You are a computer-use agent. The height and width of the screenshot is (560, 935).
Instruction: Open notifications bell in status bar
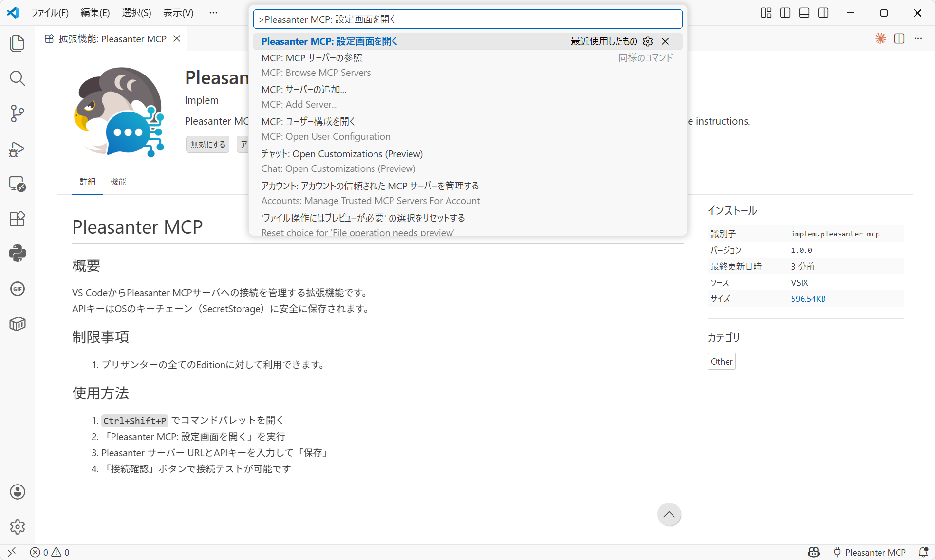click(x=923, y=552)
